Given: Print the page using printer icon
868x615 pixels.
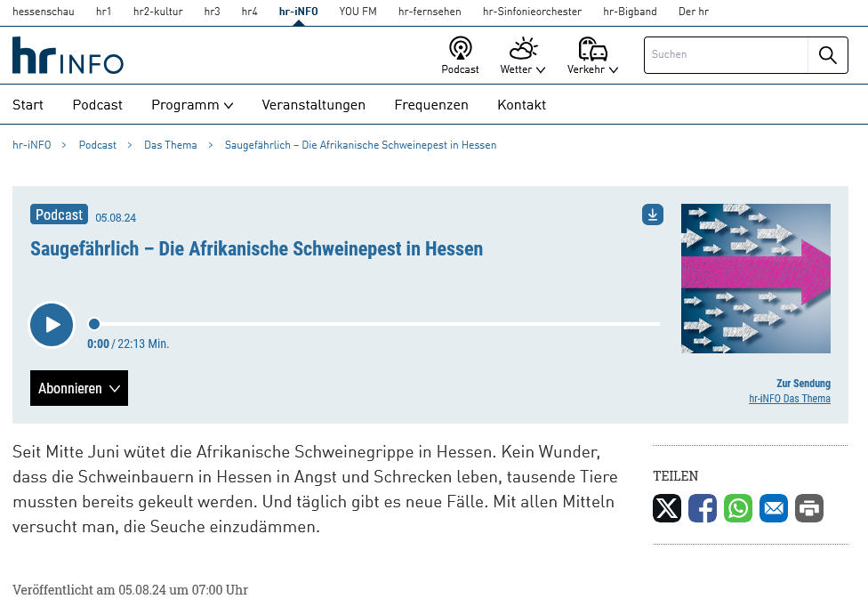Looking at the screenshot, I should (x=809, y=508).
